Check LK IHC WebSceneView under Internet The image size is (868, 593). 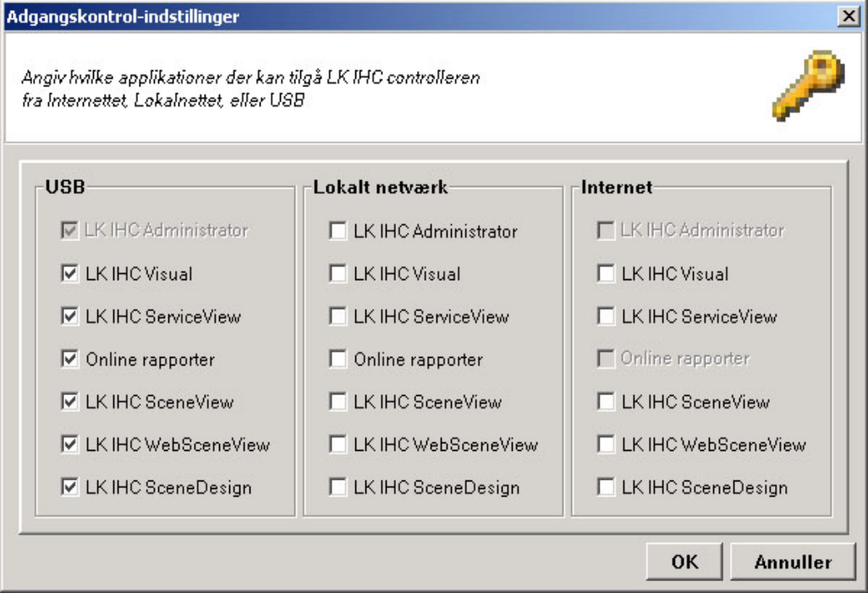(606, 444)
